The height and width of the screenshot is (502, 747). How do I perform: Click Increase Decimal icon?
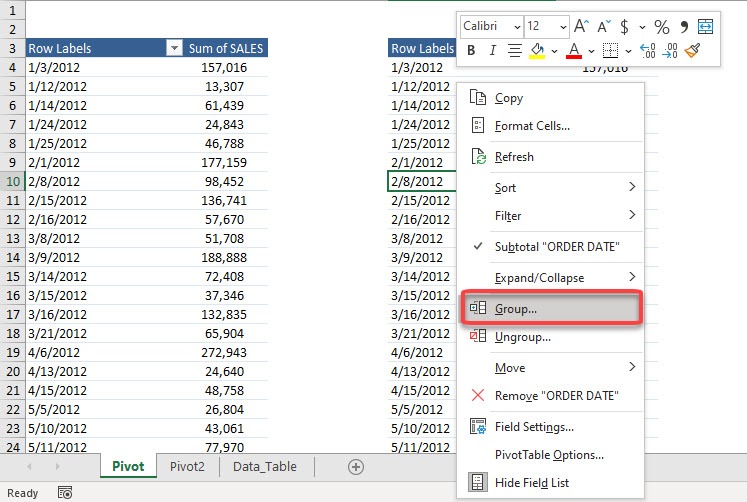(647, 50)
